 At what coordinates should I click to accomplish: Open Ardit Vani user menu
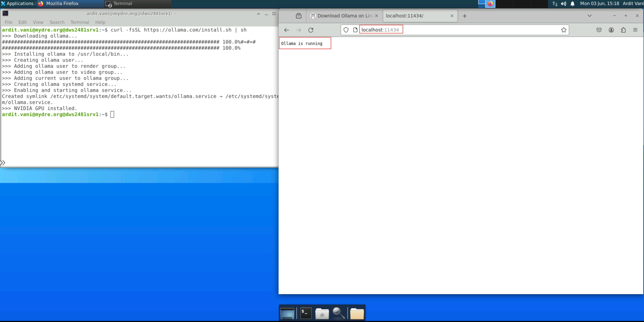pos(633,4)
